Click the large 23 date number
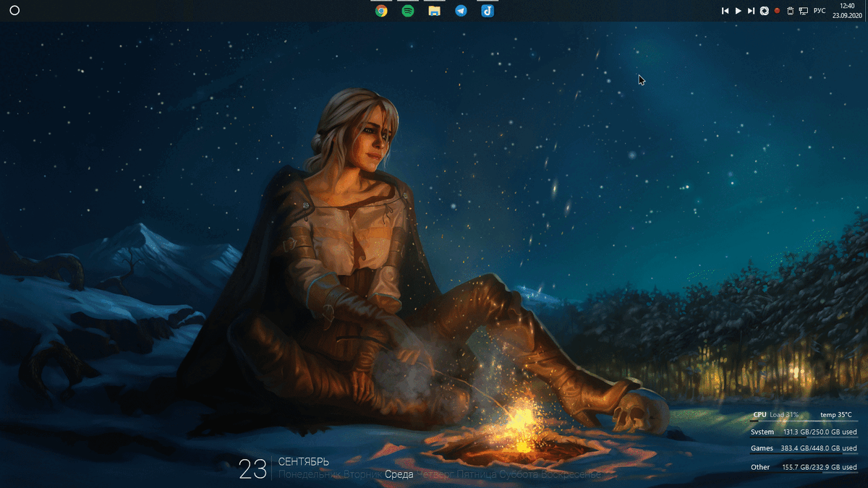This screenshot has height=488, width=868. point(253,470)
